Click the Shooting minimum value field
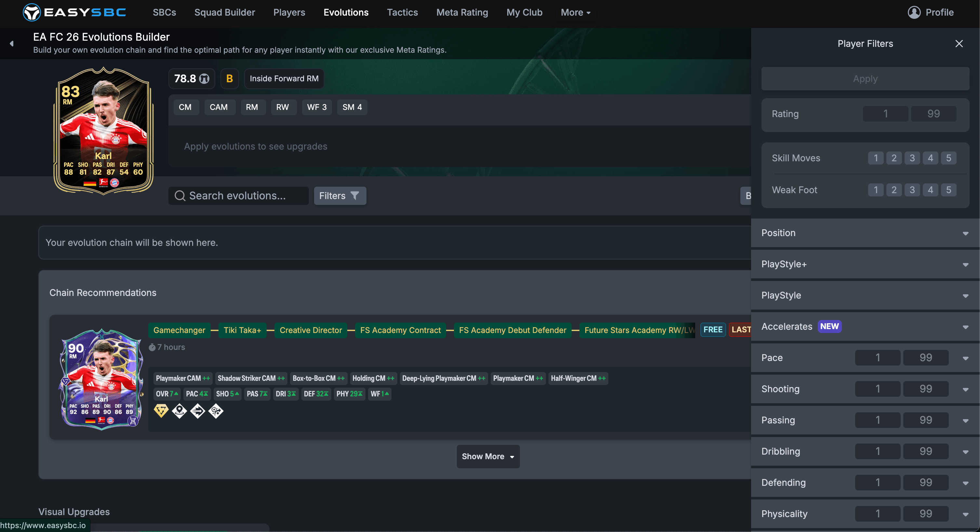Viewport: 980px width, 532px height. tap(878, 389)
